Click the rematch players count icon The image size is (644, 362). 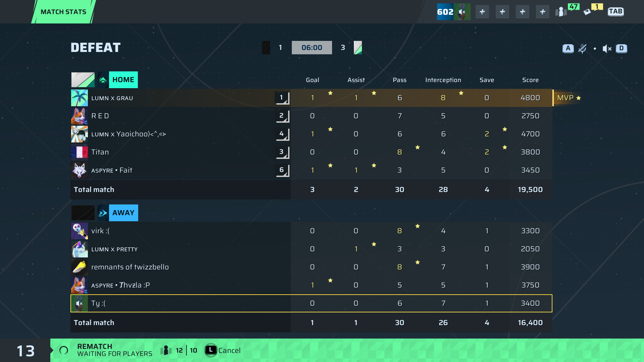click(166, 351)
